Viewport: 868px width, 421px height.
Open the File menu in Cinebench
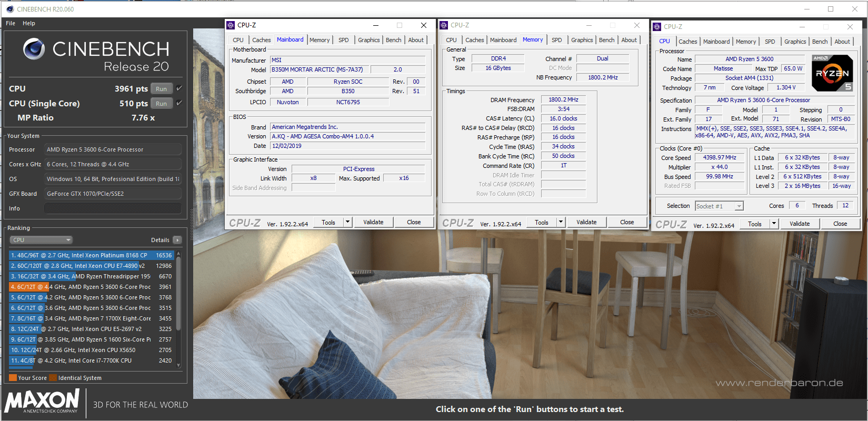[11, 23]
